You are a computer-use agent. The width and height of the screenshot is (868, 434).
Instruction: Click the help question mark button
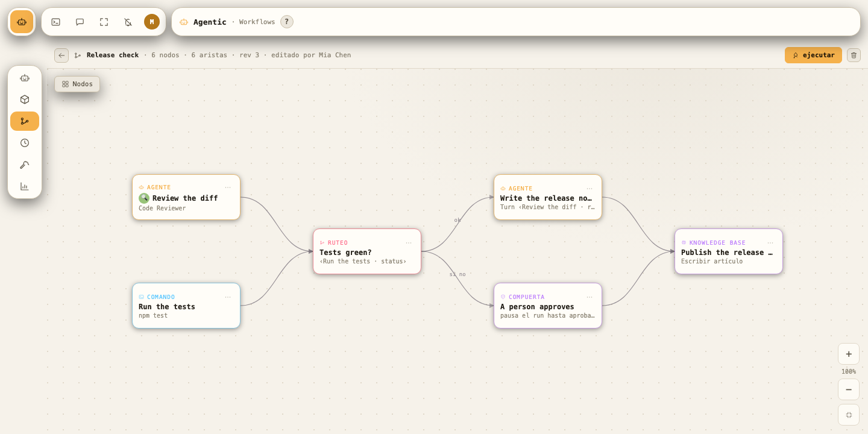[287, 22]
